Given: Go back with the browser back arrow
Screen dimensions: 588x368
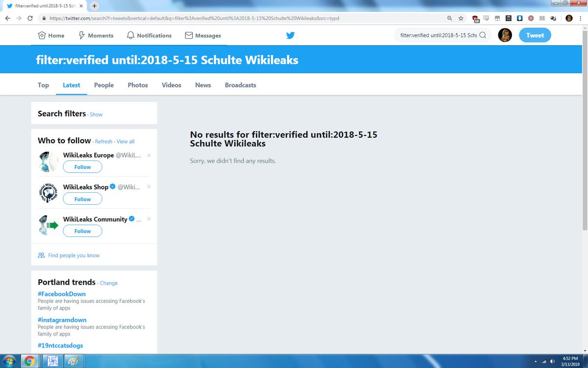Looking at the screenshot, I should coord(8,18).
